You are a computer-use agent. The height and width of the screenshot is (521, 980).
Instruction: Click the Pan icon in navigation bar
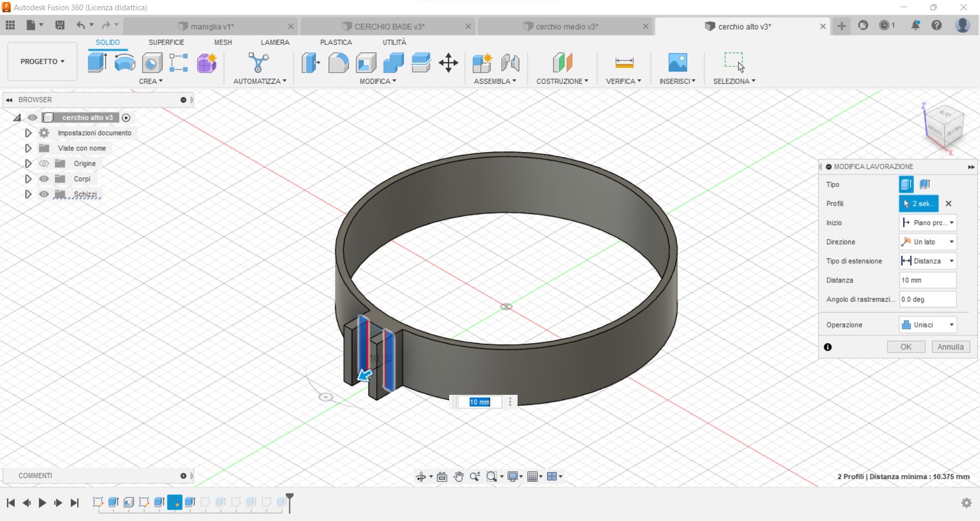click(458, 476)
